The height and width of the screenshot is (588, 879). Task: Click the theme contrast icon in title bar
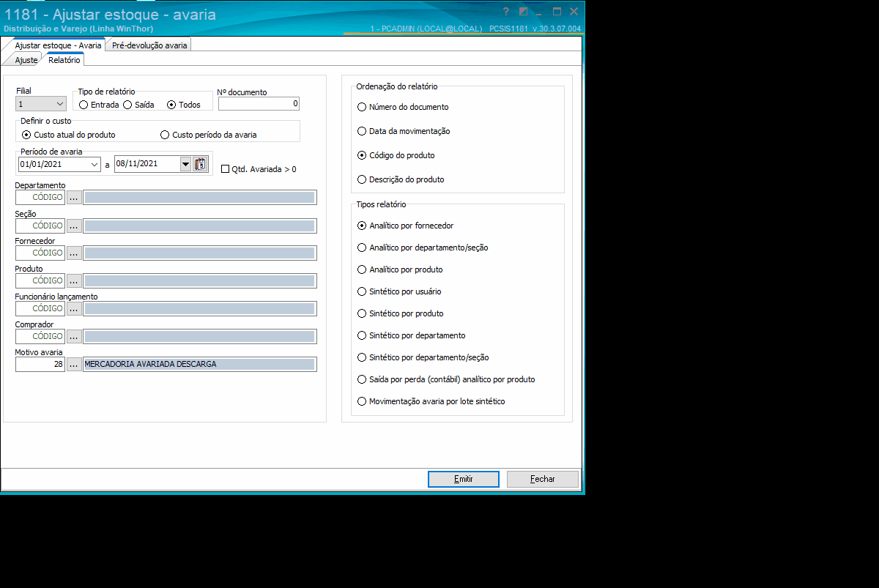click(x=523, y=12)
